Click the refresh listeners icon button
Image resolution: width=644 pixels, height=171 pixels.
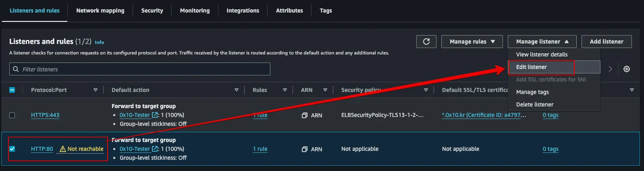(x=426, y=42)
